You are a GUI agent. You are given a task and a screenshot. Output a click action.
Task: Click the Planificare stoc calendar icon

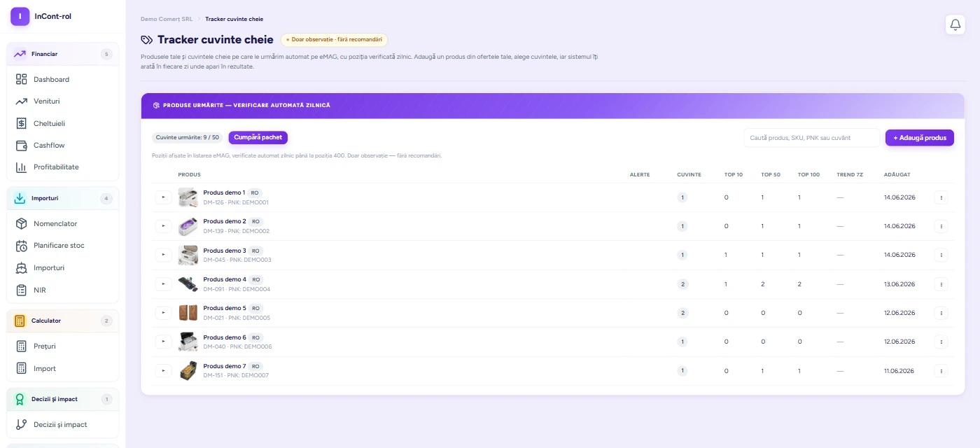(x=21, y=246)
